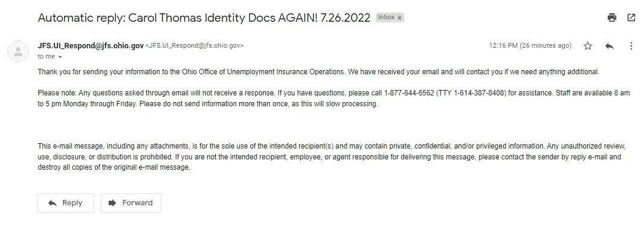The width and height of the screenshot is (644, 244).
Task: Print this email using the printer icon
Action: tap(612, 18)
